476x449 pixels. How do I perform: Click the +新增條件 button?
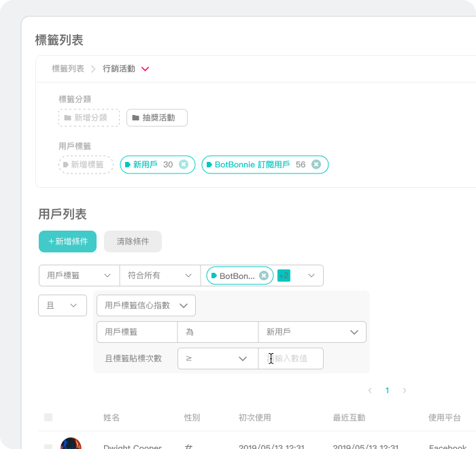click(x=68, y=242)
